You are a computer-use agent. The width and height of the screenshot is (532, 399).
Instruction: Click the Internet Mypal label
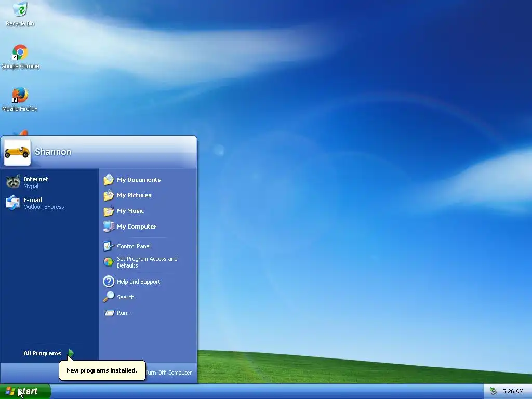tap(36, 182)
